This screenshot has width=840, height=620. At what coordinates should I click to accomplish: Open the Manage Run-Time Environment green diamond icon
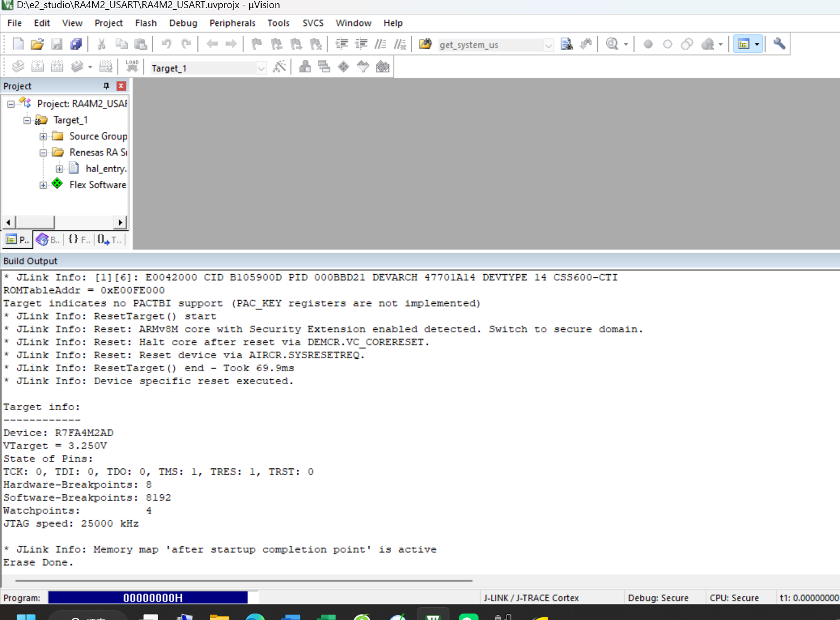(x=344, y=67)
